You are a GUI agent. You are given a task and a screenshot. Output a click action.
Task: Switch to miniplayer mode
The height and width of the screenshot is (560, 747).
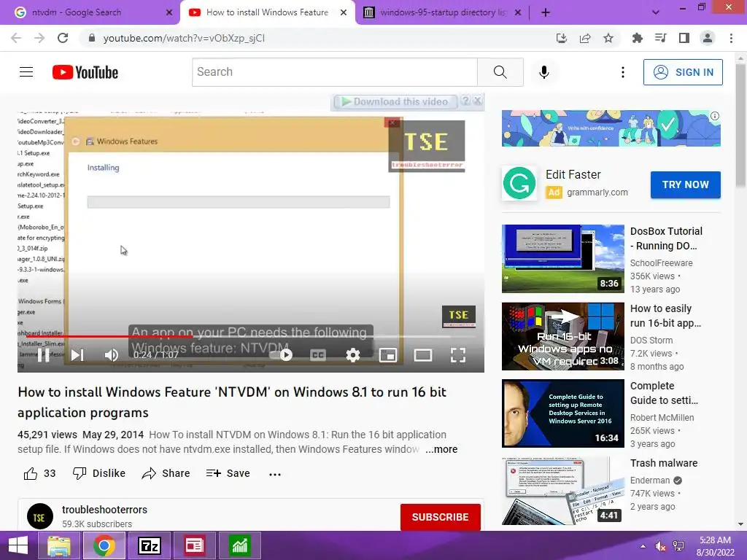tap(388, 355)
